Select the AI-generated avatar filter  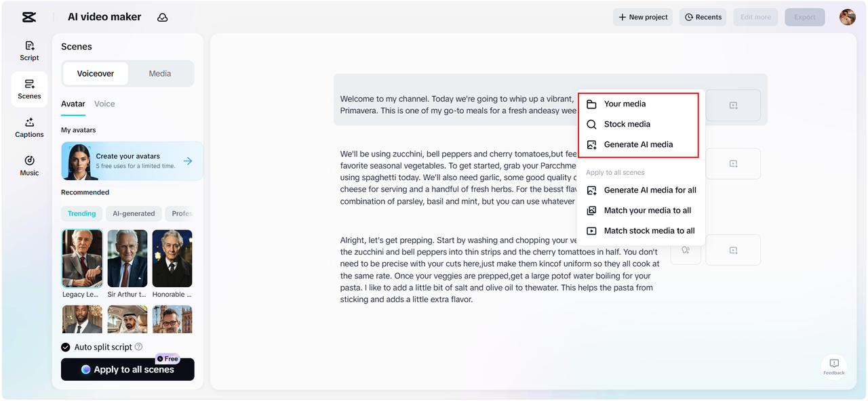coord(134,213)
